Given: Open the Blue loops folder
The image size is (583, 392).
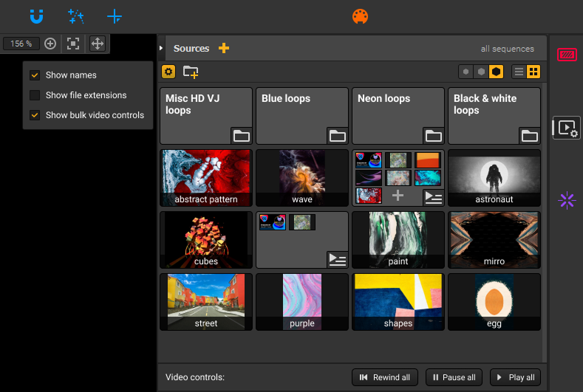Looking at the screenshot, I should point(301,115).
